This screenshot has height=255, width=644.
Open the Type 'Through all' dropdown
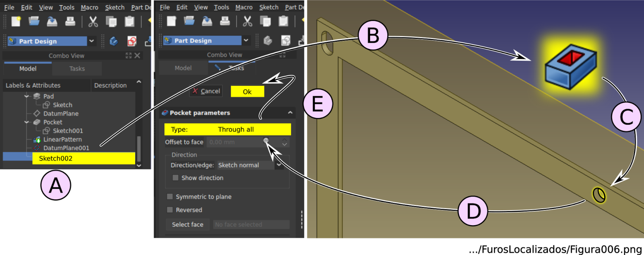pos(227,129)
